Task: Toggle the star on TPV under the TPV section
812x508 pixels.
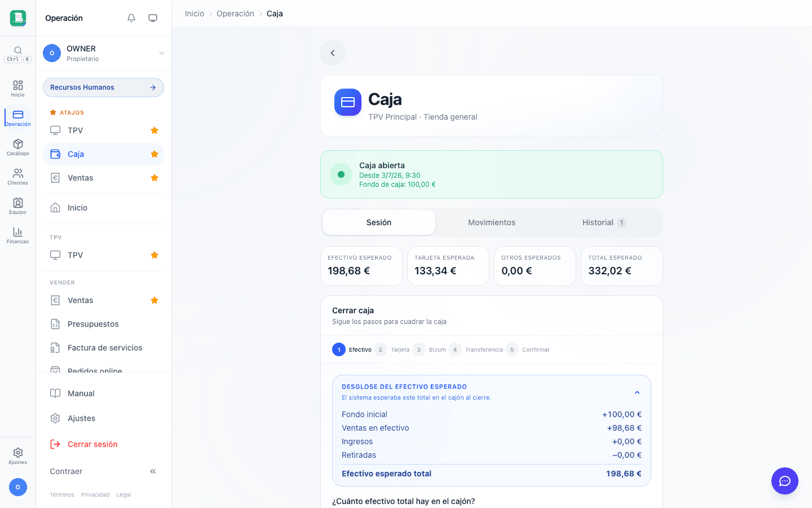Action: [x=155, y=255]
